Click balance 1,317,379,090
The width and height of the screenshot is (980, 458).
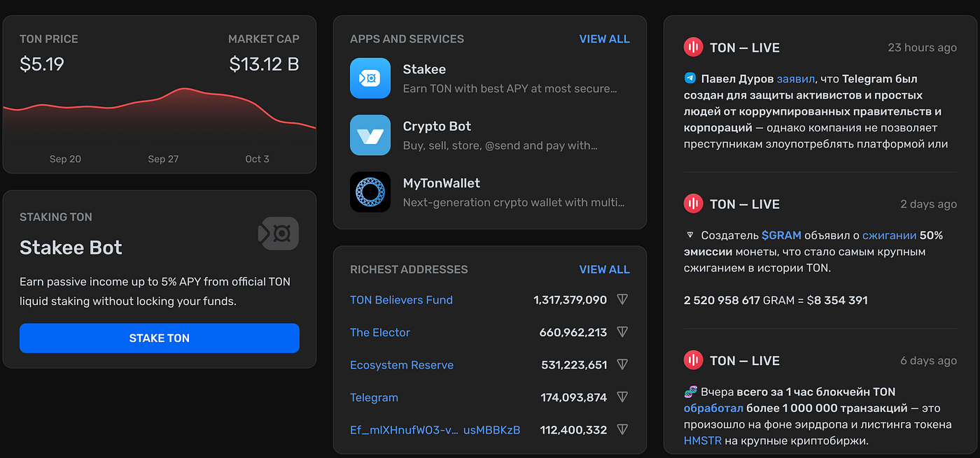pos(570,300)
